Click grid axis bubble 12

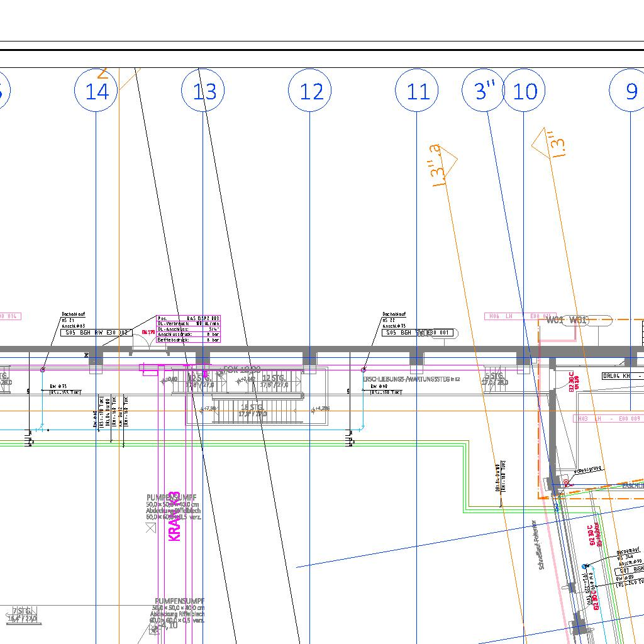pyautogui.click(x=309, y=91)
